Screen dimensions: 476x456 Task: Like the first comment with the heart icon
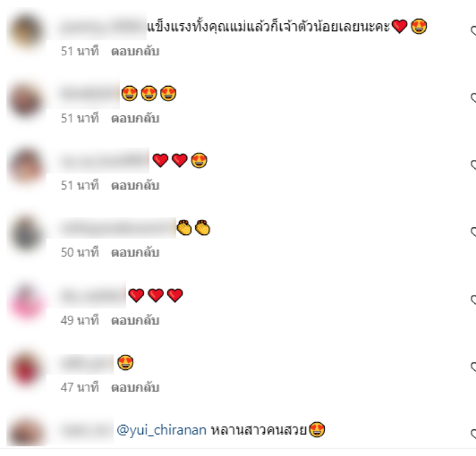click(x=473, y=30)
